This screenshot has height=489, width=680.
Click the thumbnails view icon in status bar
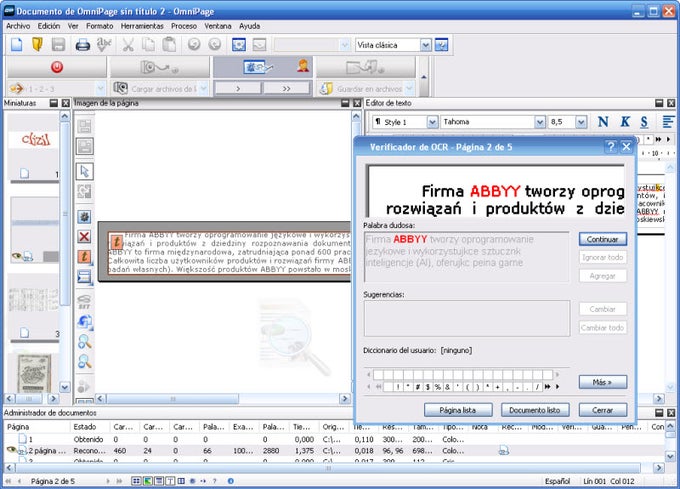click(136, 481)
